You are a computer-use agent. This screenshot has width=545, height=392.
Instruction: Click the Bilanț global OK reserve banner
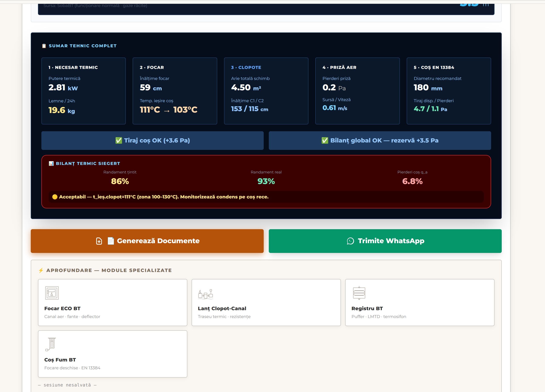[380, 141]
